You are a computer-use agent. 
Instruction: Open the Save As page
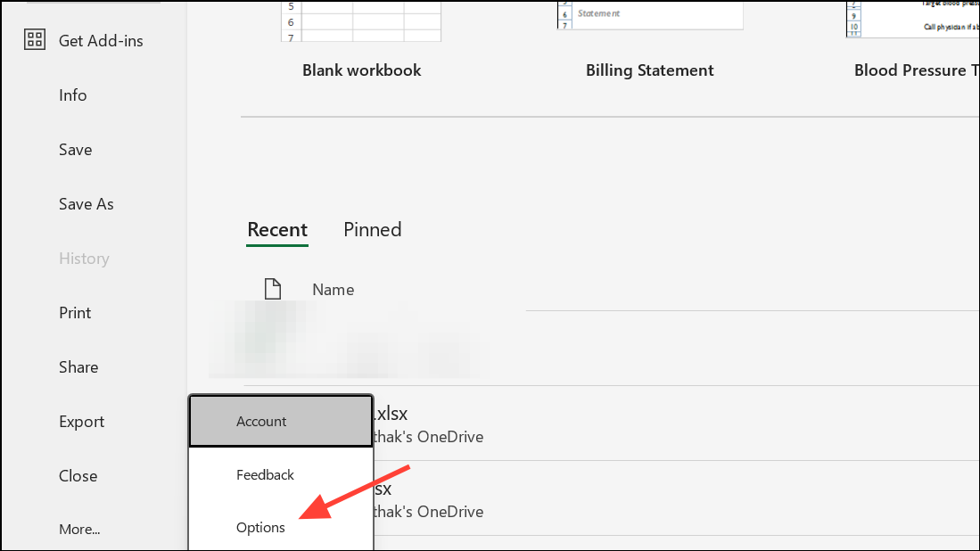pyautogui.click(x=86, y=204)
